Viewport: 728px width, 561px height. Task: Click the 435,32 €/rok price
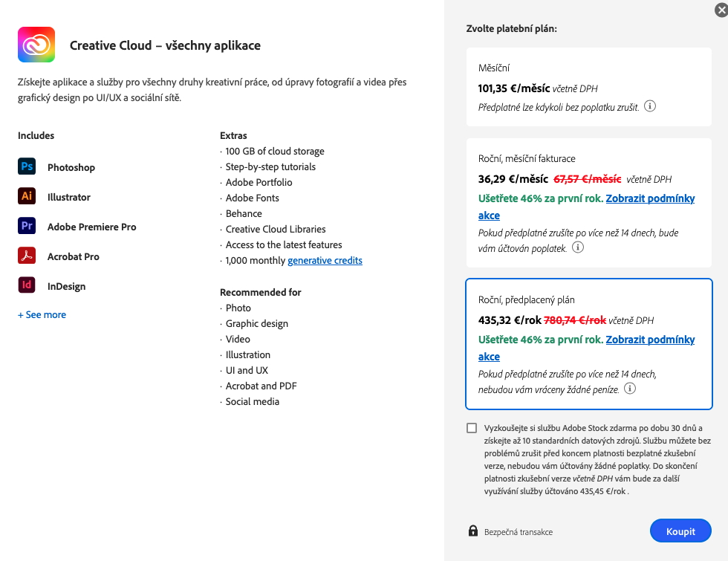(510, 320)
